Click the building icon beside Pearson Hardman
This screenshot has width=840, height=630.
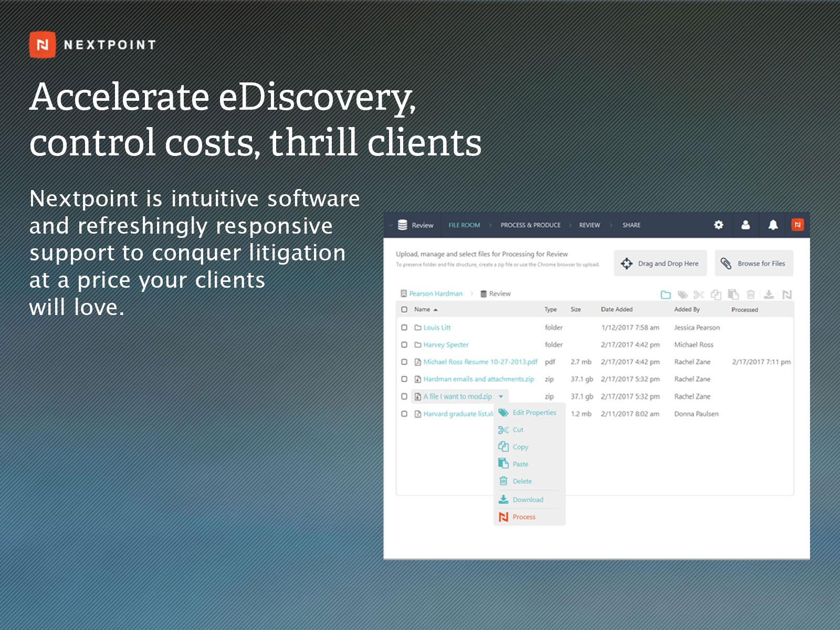pos(404,293)
